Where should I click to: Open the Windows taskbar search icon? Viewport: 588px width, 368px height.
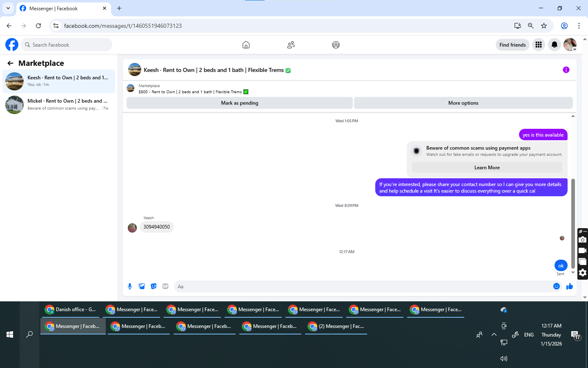point(29,334)
